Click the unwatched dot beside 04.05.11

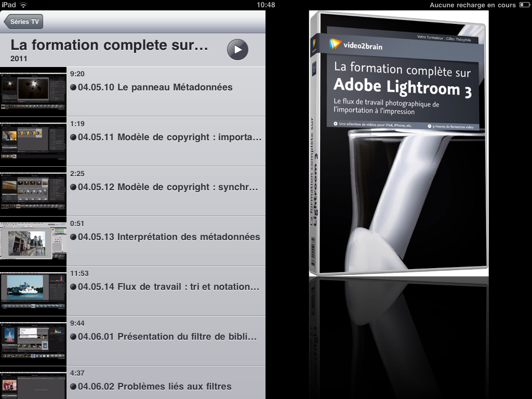[x=73, y=137]
